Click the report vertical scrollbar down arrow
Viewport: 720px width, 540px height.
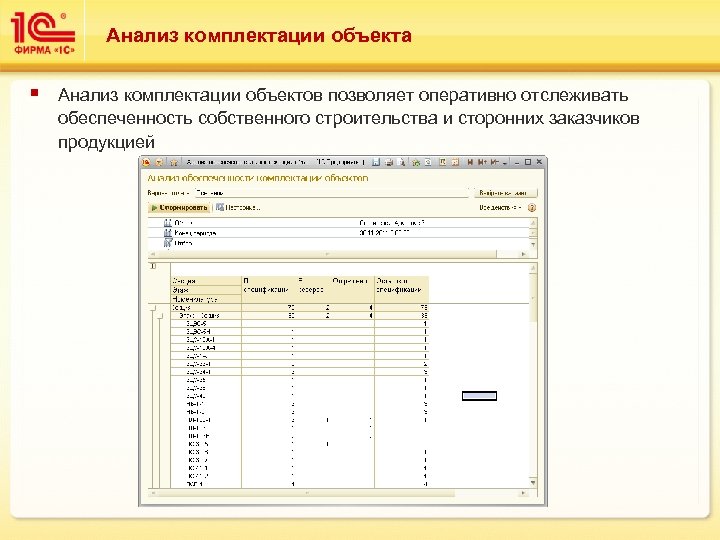(x=533, y=483)
